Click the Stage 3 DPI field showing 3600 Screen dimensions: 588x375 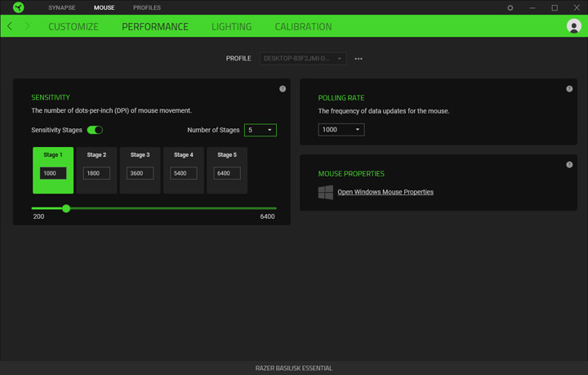pos(140,173)
